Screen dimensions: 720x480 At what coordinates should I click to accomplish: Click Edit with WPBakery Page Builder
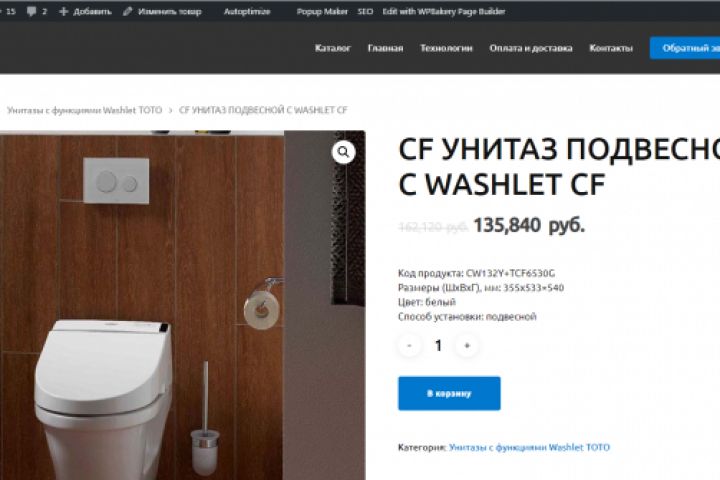(444, 11)
